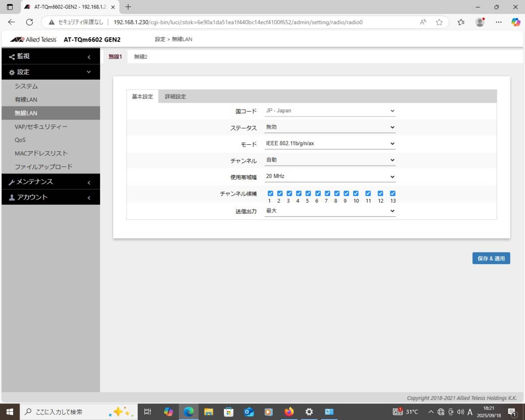
Task: Click the Allied Telesis logo
Action: click(33, 39)
